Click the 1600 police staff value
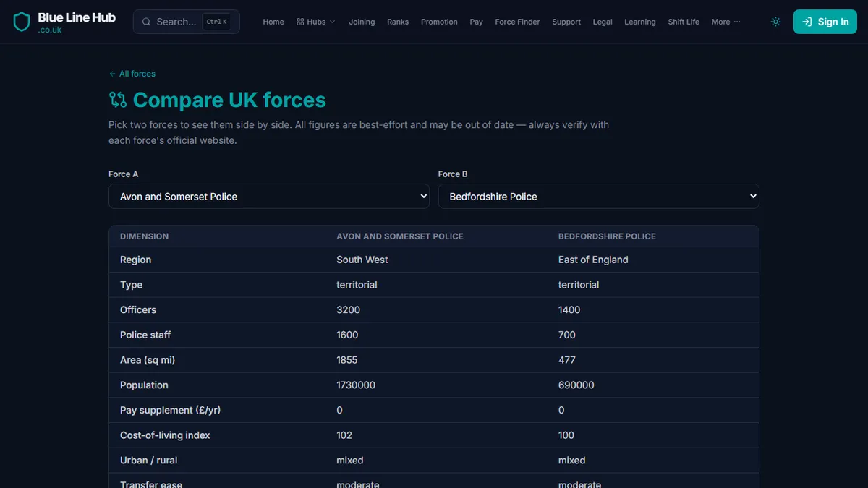868x488 pixels. click(347, 335)
